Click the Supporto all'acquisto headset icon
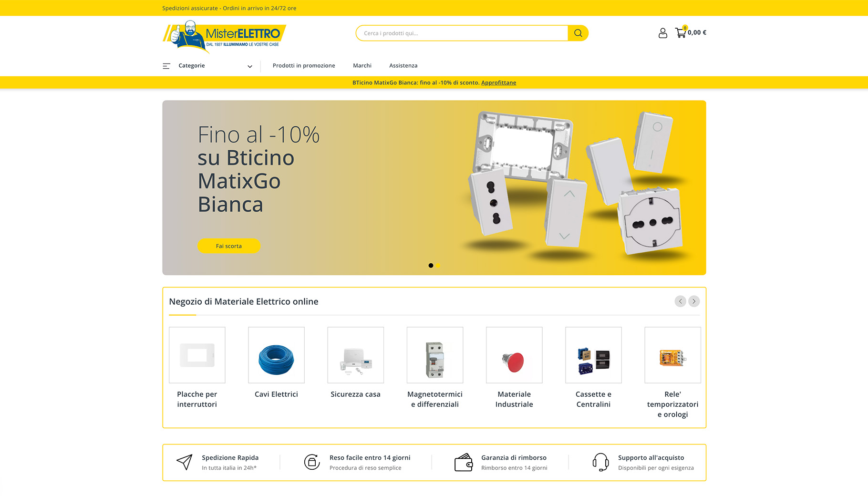This screenshot has width=868, height=496. tap(600, 462)
